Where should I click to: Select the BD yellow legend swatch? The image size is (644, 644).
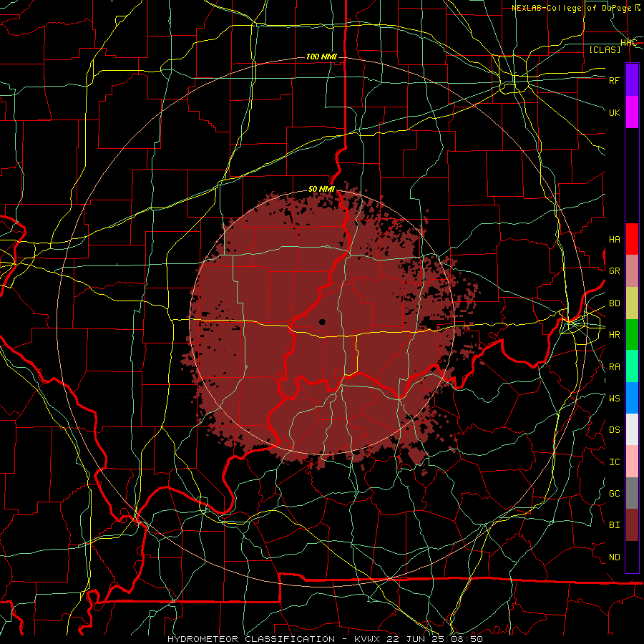point(632,303)
